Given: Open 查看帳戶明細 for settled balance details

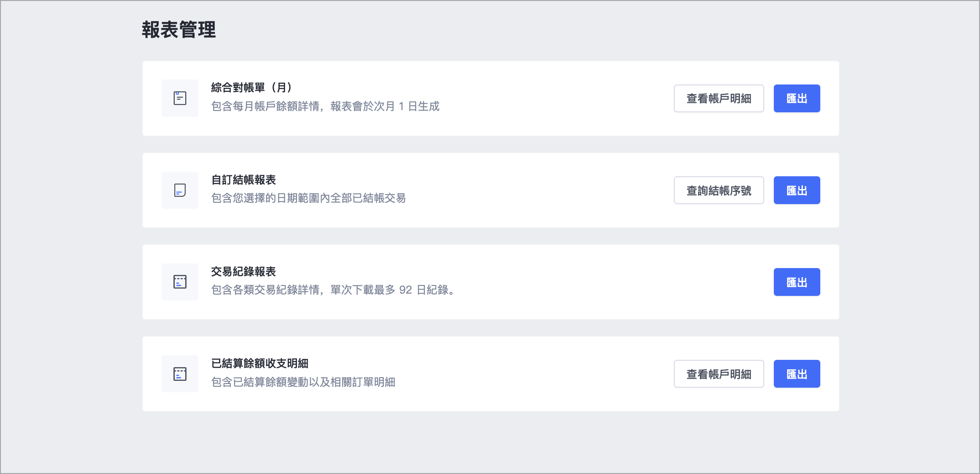Looking at the screenshot, I should coord(719,374).
